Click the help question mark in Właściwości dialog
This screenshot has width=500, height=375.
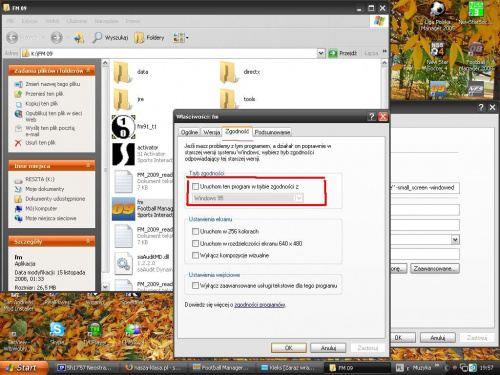click(x=371, y=117)
